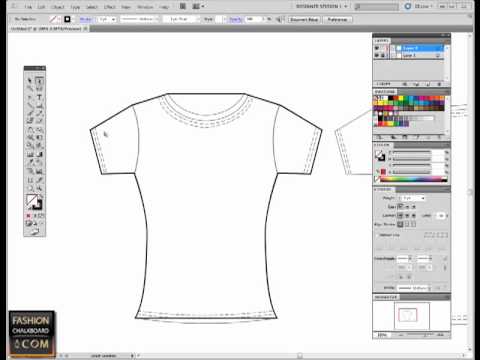Toggle visibility eye of bottom layer
Image resolution: width=480 pixels, height=360 pixels.
[x=377, y=55]
